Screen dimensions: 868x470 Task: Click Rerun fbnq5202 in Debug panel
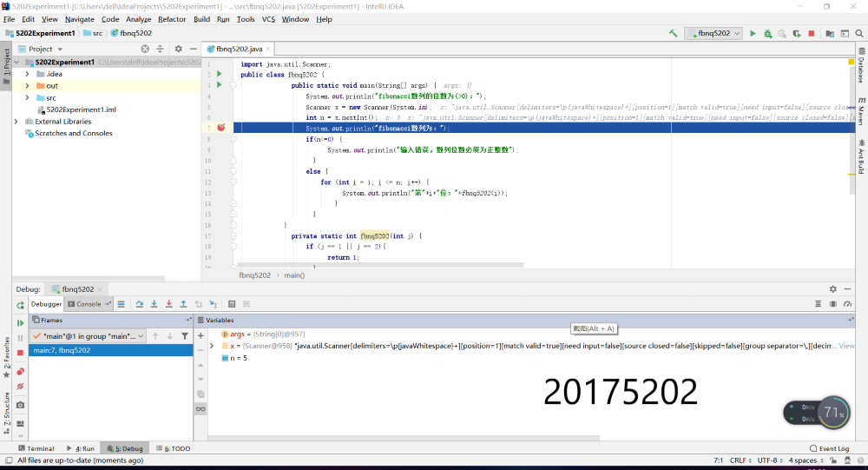pos(21,305)
